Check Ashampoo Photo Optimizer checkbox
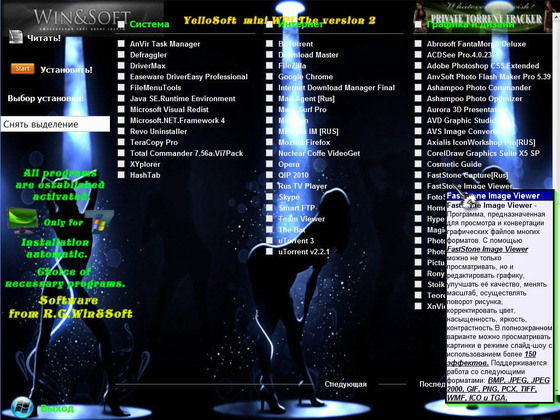 [418, 98]
